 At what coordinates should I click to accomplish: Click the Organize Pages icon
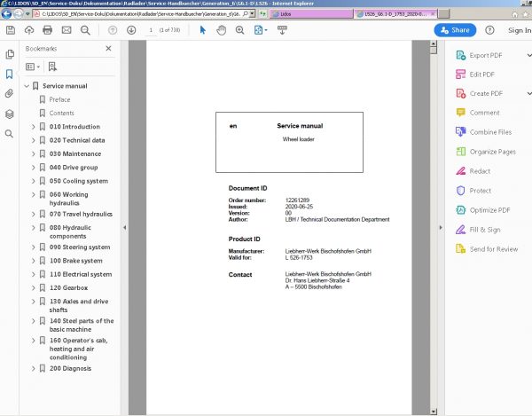[461, 152]
